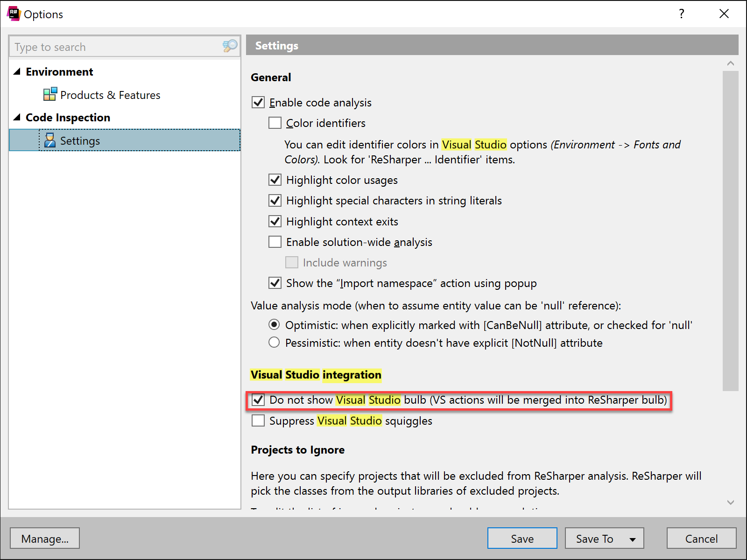
Task: Click the Settings panel header
Action: (492, 45)
